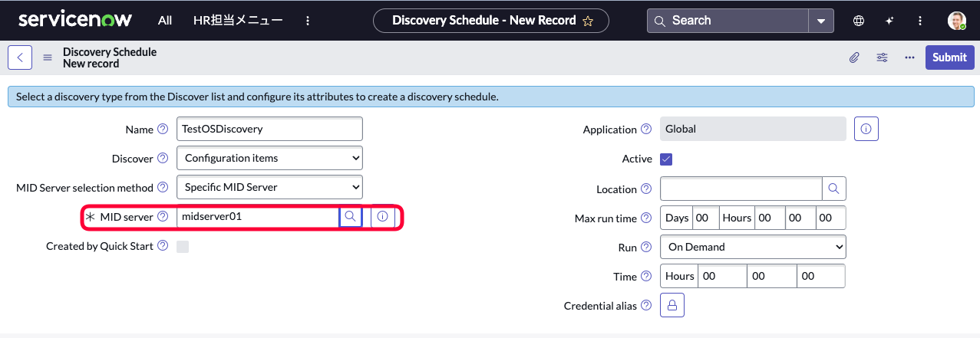The height and width of the screenshot is (338, 980).
Task: Click the Time minutes field
Action: coord(771,276)
